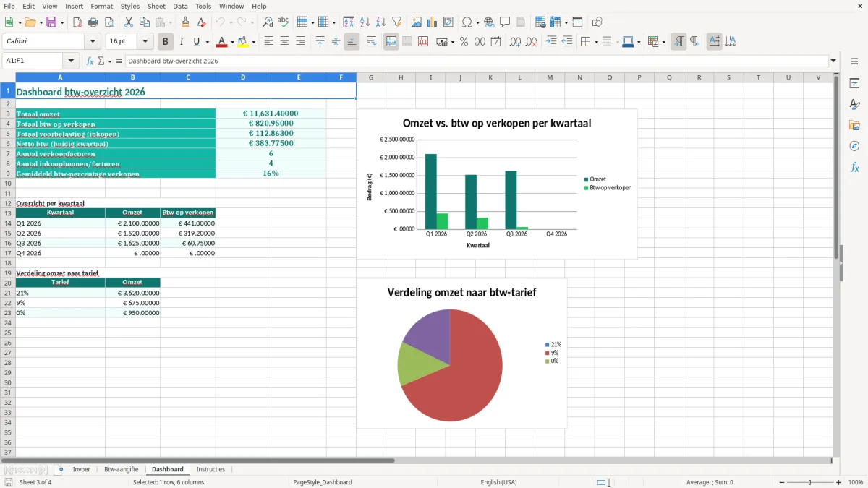Expand the 16 pt font size dropdown
Image resolution: width=868 pixels, height=488 pixels.
pyautogui.click(x=145, y=42)
